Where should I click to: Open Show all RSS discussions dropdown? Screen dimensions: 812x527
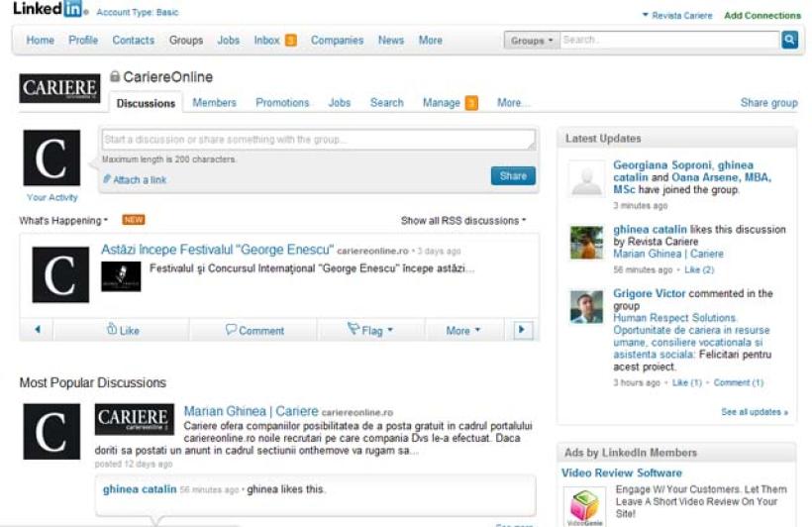[x=463, y=221]
